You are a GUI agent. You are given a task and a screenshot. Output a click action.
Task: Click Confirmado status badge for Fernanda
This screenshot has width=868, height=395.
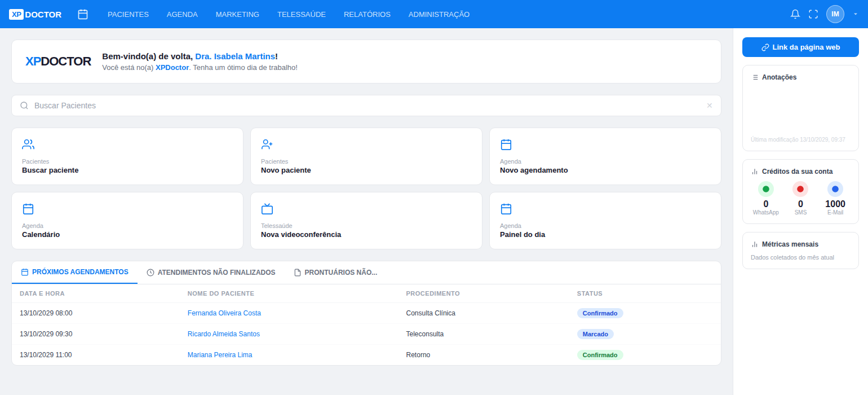coord(600,313)
